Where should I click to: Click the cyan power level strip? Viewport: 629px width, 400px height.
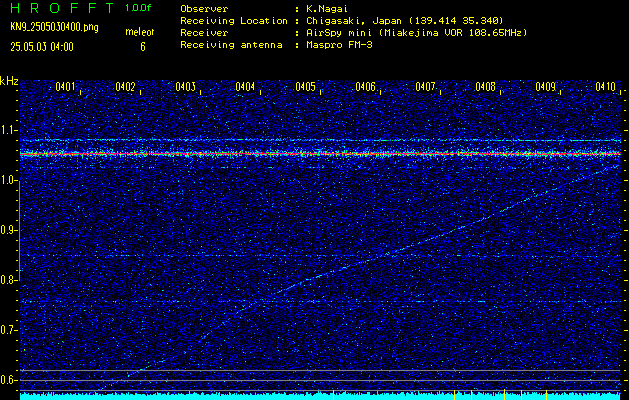321,397
